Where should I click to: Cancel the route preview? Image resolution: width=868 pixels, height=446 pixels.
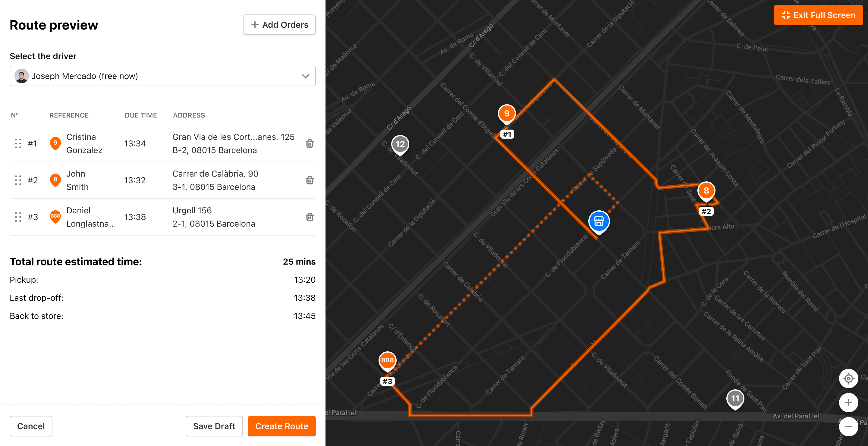pyautogui.click(x=31, y=426)
